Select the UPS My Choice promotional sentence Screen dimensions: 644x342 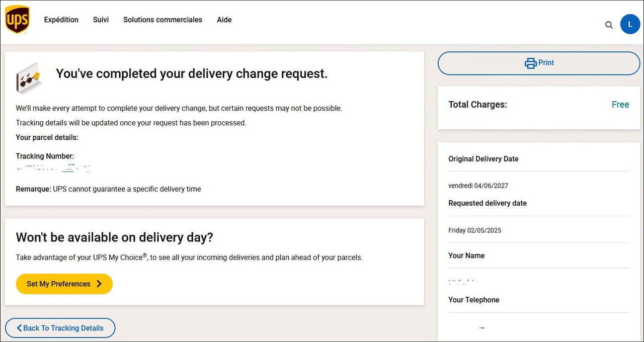click(x=189, y=257)
